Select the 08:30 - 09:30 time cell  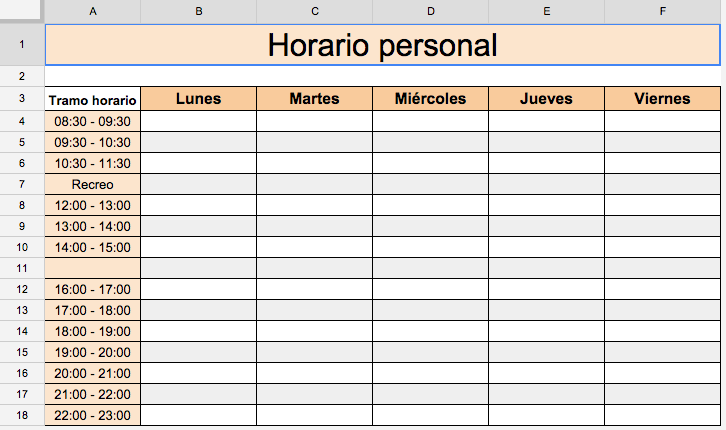[x=93, y=121]
